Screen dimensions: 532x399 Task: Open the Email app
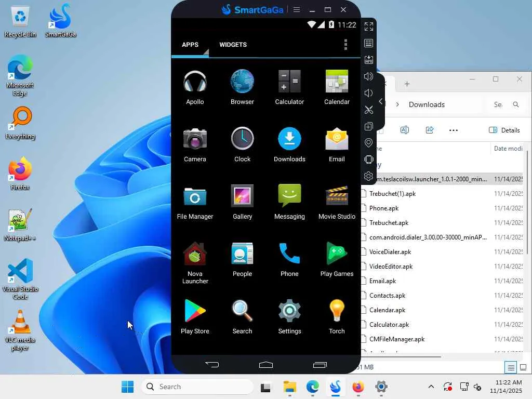click(x=337, y=144)
